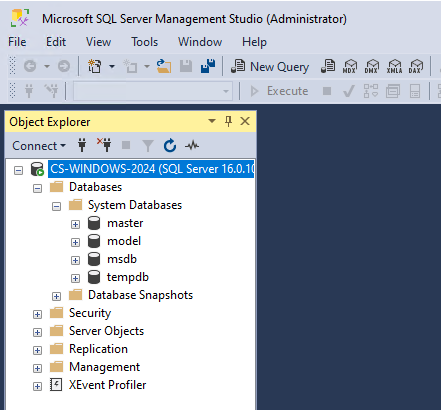Expand the XEvent Profiler node
This screenshot has width=441, height=410.
[38, 387]
